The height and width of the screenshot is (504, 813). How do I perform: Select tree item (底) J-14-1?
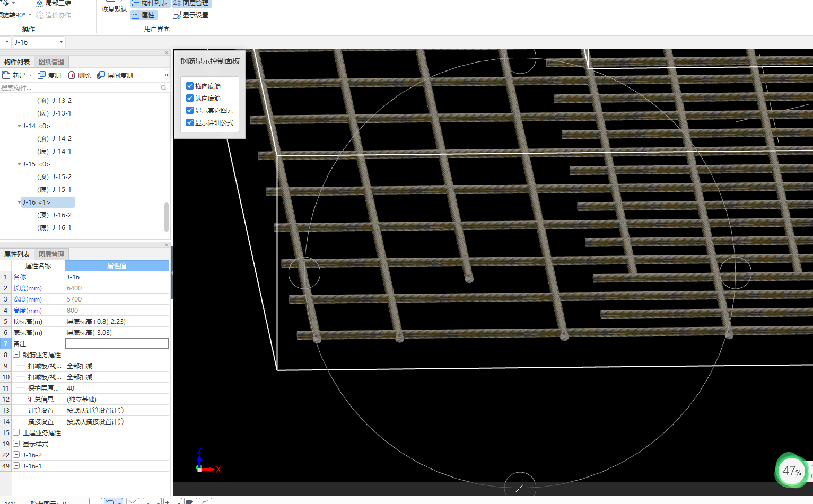pyautogui.click(x=54, y=152)
